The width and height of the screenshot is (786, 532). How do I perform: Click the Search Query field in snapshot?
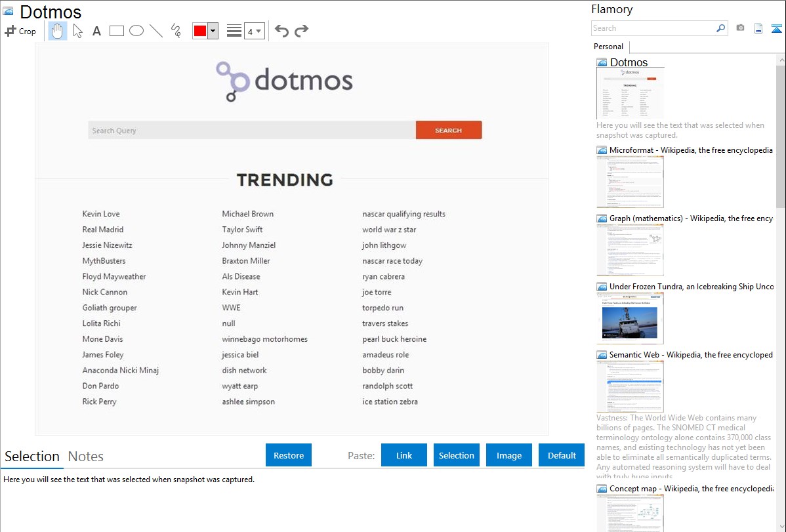pos(252,131)
